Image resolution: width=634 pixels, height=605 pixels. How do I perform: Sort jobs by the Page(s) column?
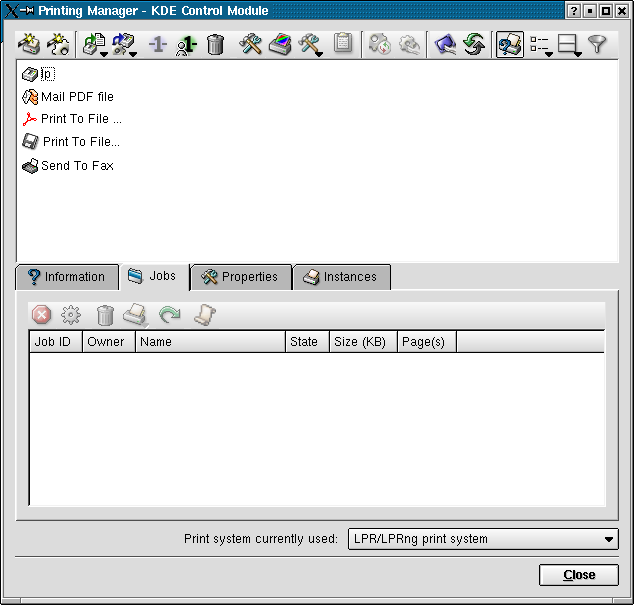(427, 342)
